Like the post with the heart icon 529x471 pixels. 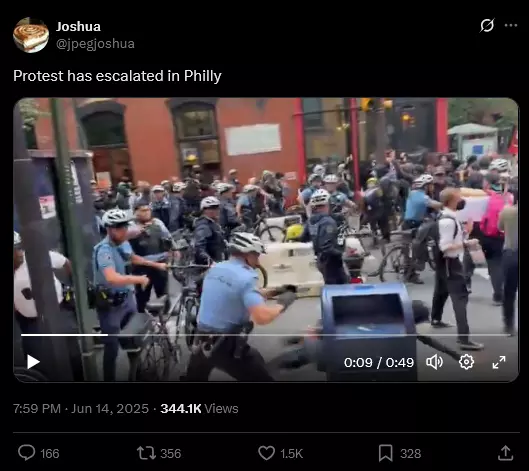[267, 453]
